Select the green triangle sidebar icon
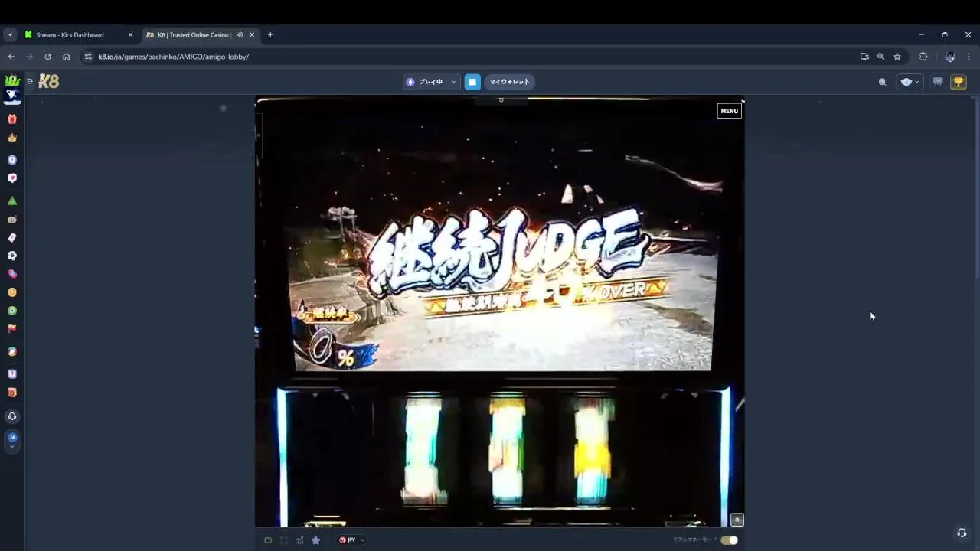 [x=12, y=201]
